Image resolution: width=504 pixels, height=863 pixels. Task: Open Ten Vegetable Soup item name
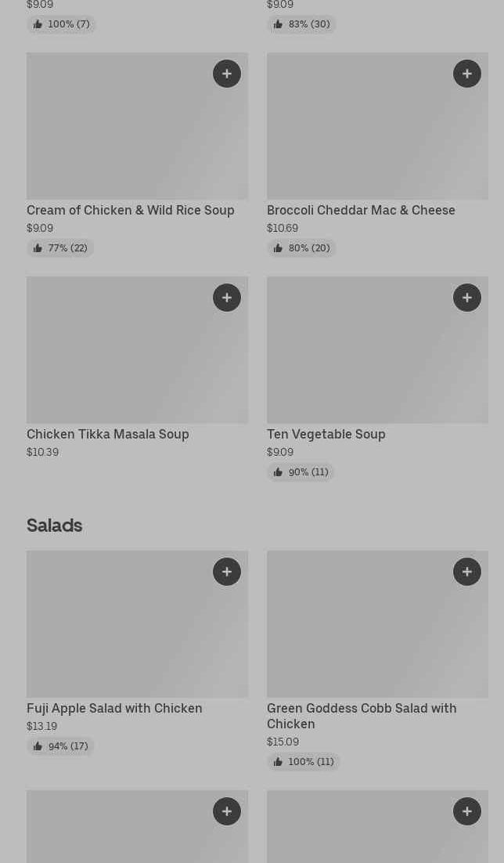[326, 434]
